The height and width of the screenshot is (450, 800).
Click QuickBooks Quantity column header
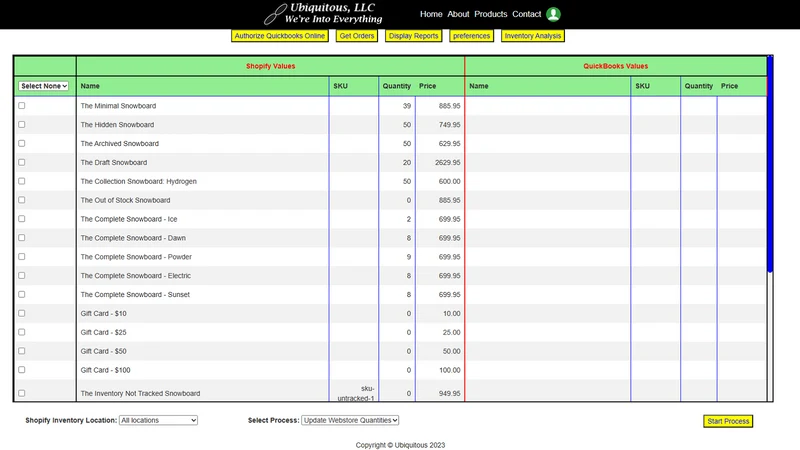click(698, 86)
